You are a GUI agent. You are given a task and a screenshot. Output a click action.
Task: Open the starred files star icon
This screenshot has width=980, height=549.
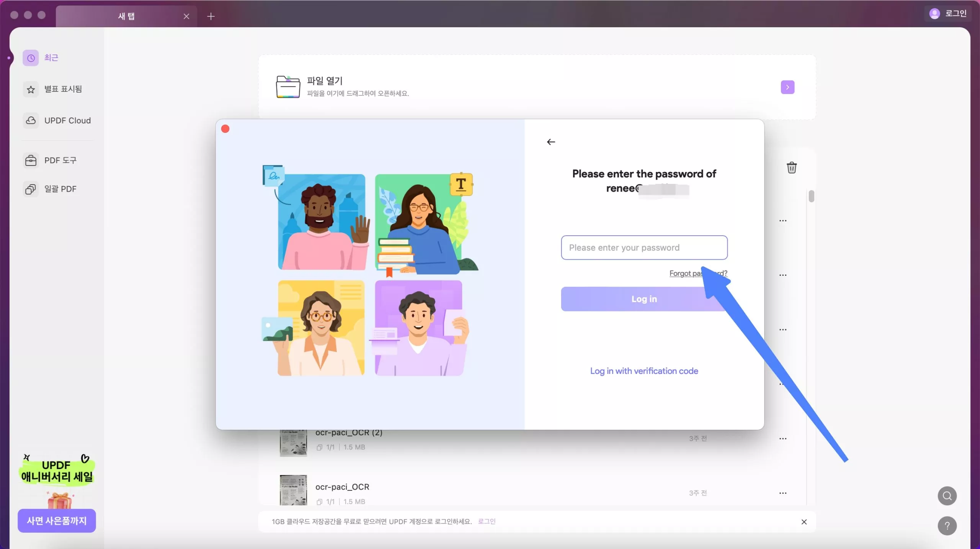(x=31, y=89)
